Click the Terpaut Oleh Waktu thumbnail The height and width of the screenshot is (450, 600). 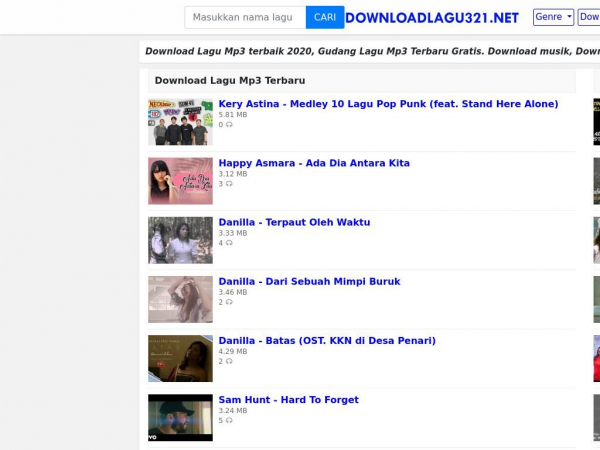(x=180, y=240)
